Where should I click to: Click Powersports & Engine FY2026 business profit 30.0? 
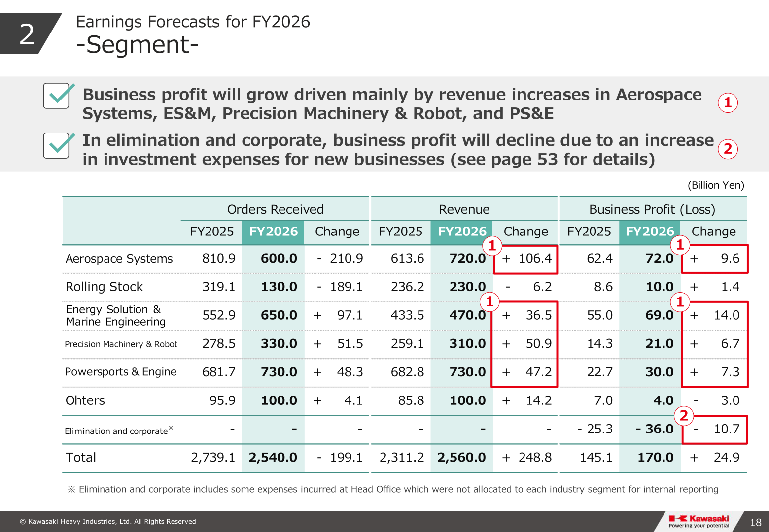(660, 372)
